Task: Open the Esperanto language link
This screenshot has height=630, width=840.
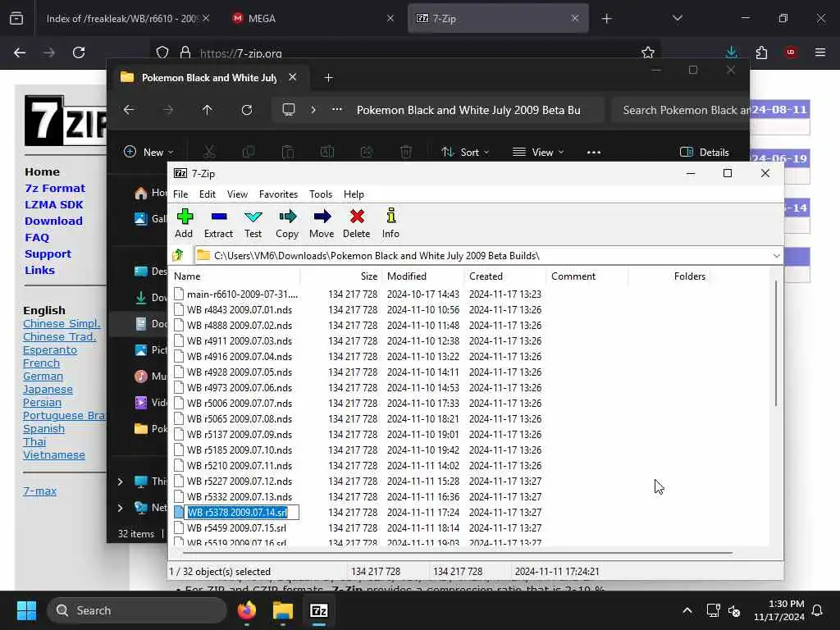Action: point(50,349)
